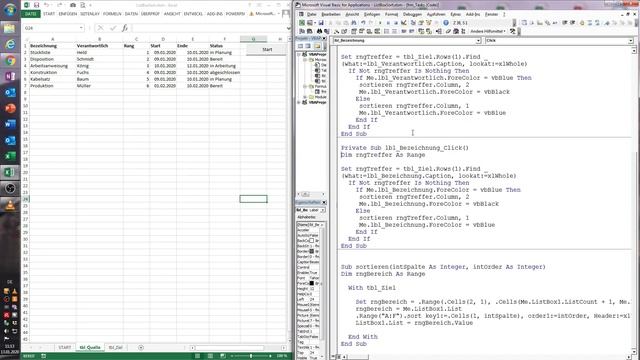Click Run Sub play icon in VBA toolbar
The height and width of the screenshot is (360, 640).
(x=380, y=23)
